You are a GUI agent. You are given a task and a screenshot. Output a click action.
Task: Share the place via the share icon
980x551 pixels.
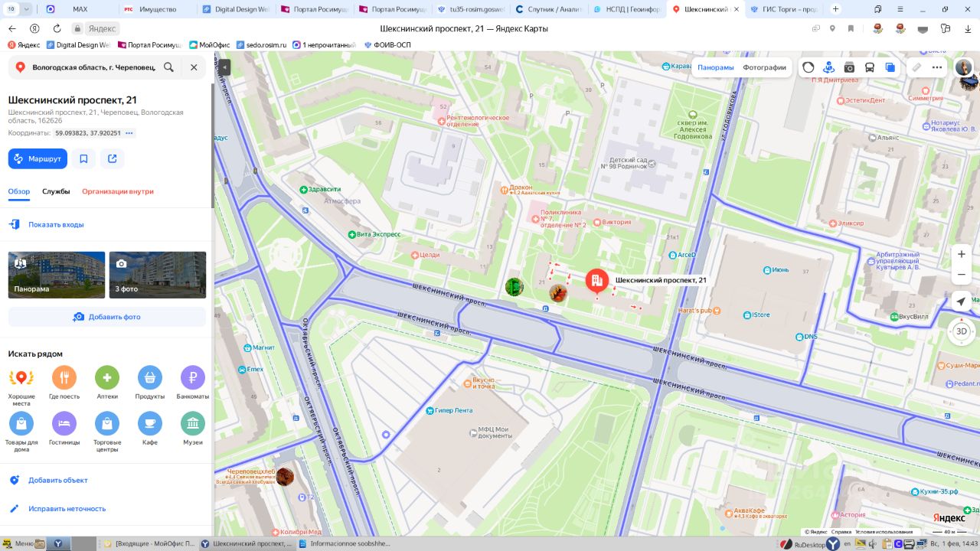(x=113, y=158)
